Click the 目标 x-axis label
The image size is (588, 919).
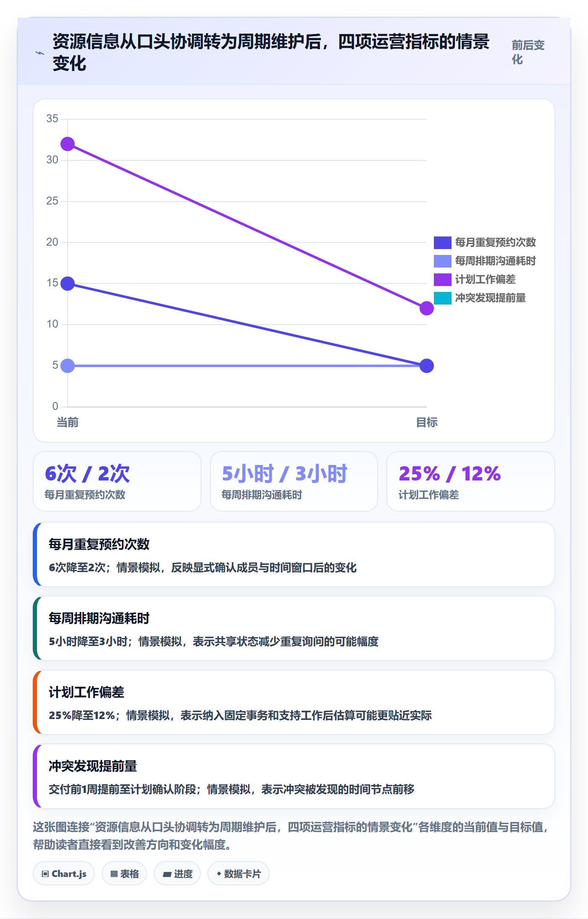point(427,422)
